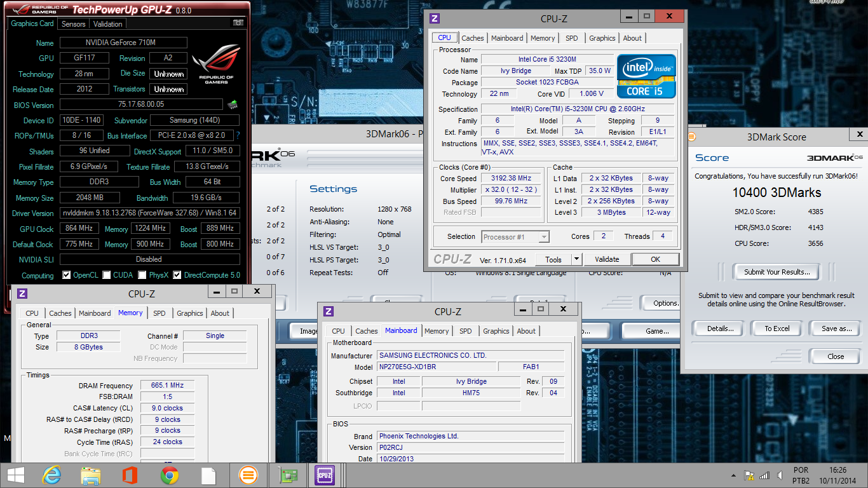Switch to the orange 3DMark taskbar icon
The height and width of the screenshot is (488, 868).
click(x=248, y=475)
